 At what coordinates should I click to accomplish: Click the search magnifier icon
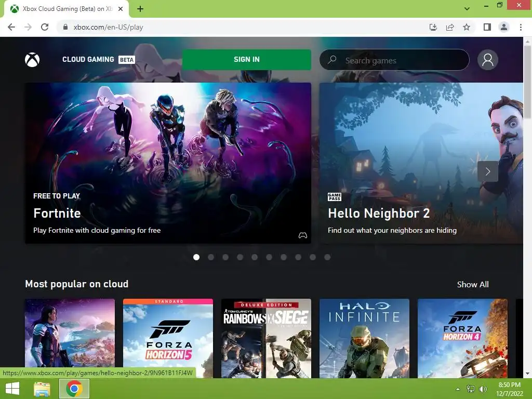332,60
